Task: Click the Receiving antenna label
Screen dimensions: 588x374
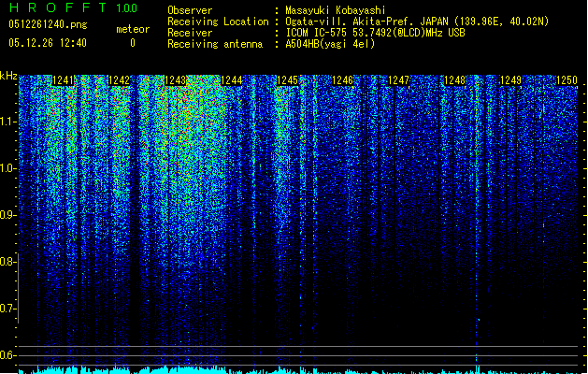Action: pos(215,44)
